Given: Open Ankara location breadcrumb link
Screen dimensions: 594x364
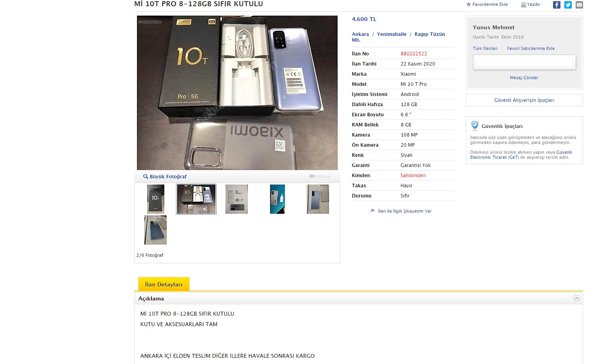Looking at the screenshot, I should click(x=360, y=34).
